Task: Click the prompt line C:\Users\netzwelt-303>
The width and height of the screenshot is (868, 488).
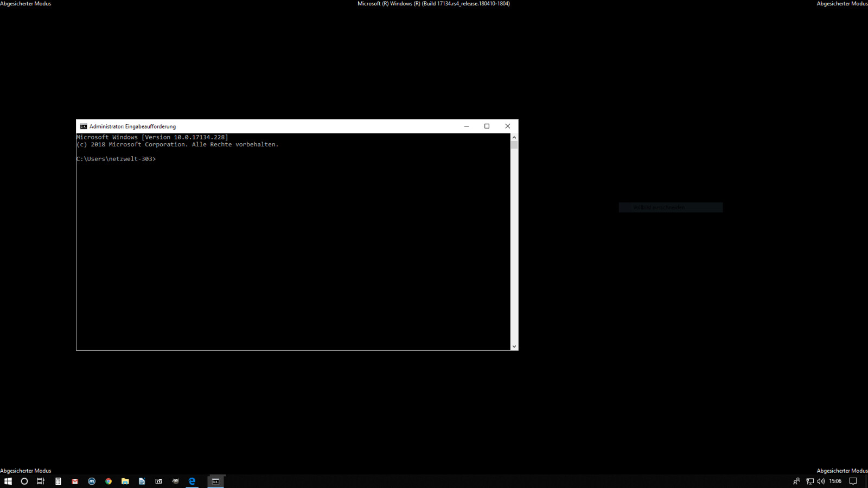Action: (x=116, y=159)
